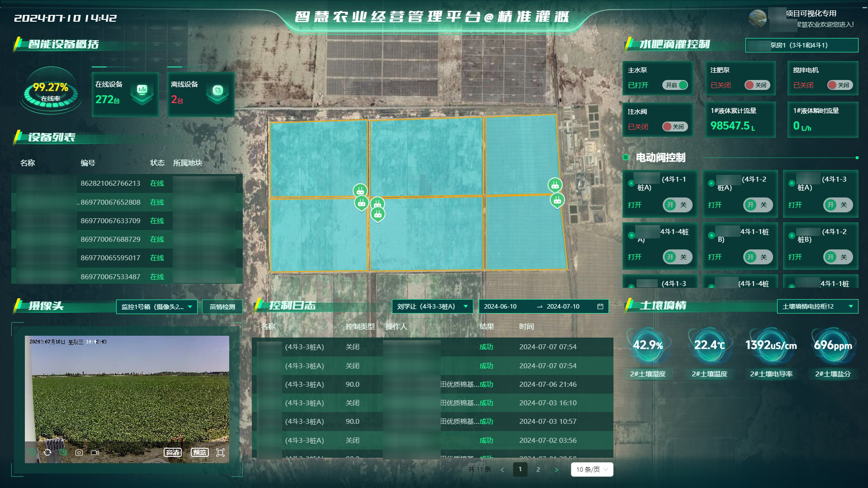The height and width of the screenshot is (488, 868).
Task: Click the topmost device marker on map's right edge
Action: pos(555,185)
